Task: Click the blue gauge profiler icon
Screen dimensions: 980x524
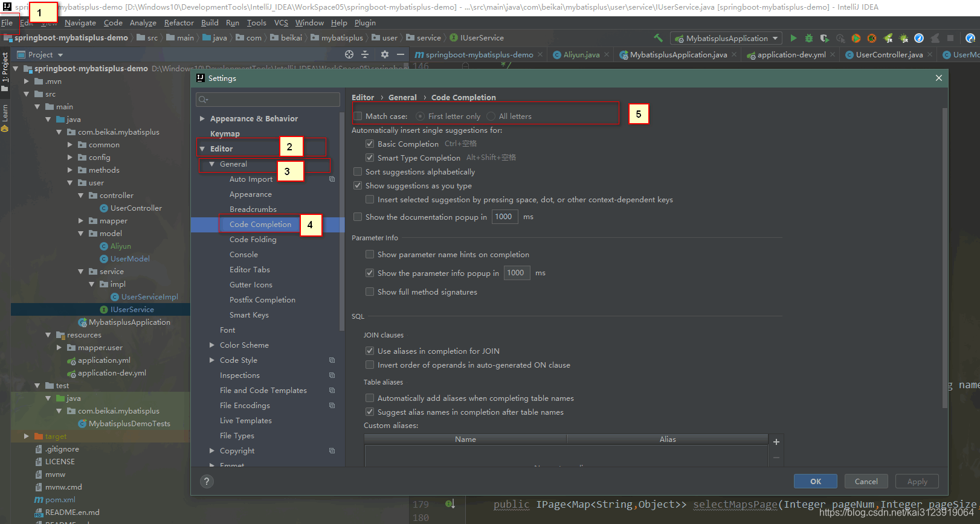Action: pyautogui.click(x=919, y=38)
